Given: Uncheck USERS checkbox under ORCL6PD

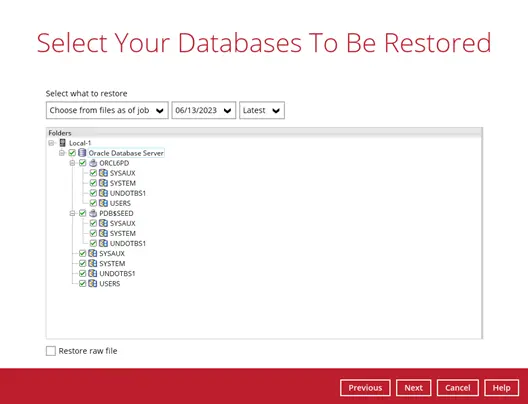Looking at the screenshot, I should [x=93, y=203].
